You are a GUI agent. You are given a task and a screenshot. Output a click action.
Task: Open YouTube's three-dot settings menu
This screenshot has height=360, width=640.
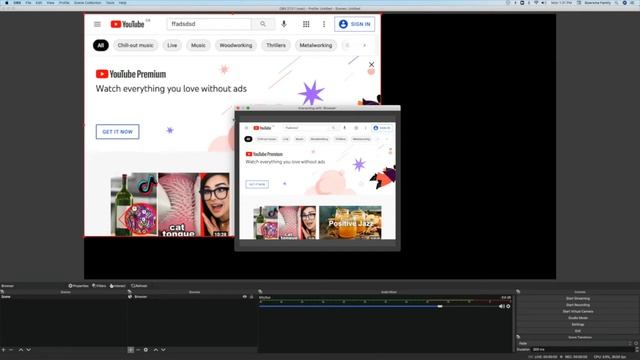pyautogui.click(x=324, y=24)
